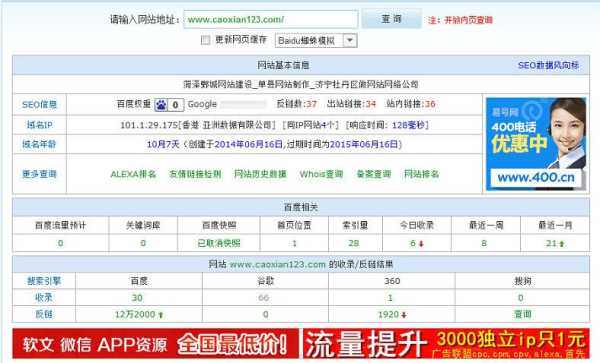Click the 搜狗 反链 查询 link
This screenshot has height=363, width=600.
pyautogui.click(x=522, y=314)
